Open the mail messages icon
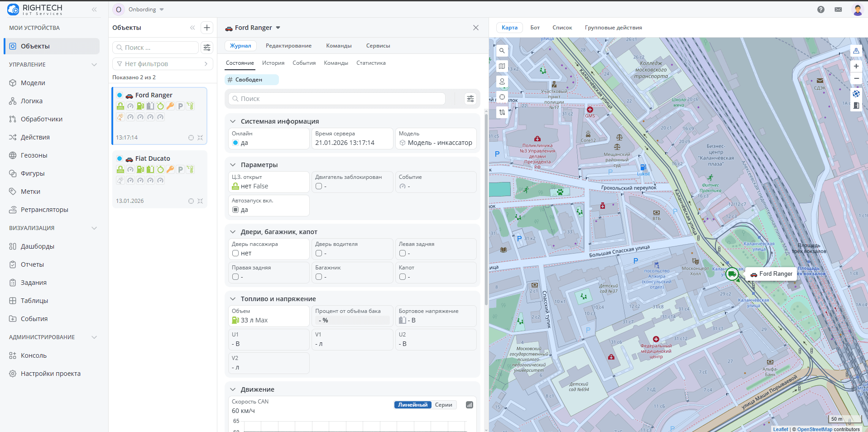The height and width of the screenshot is (432, 868). (x=838, y=10)
